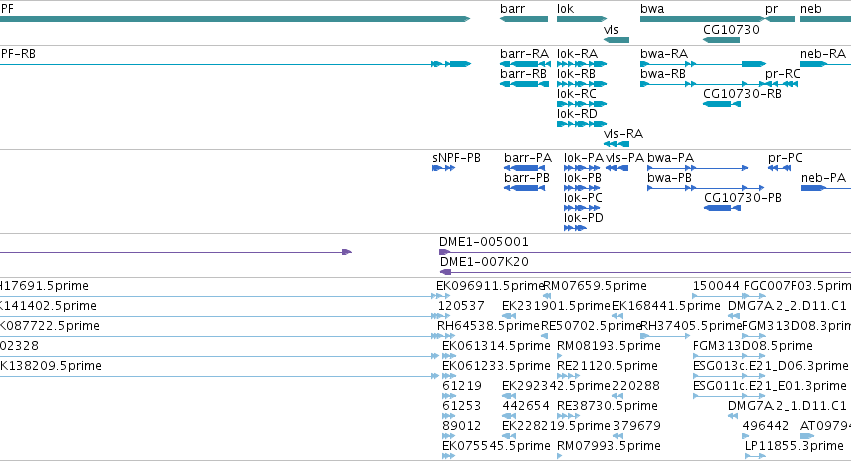Select the lok-RA transcript label
The height and width of the screenshot is (461, 851).
click(x=577, y=54)
